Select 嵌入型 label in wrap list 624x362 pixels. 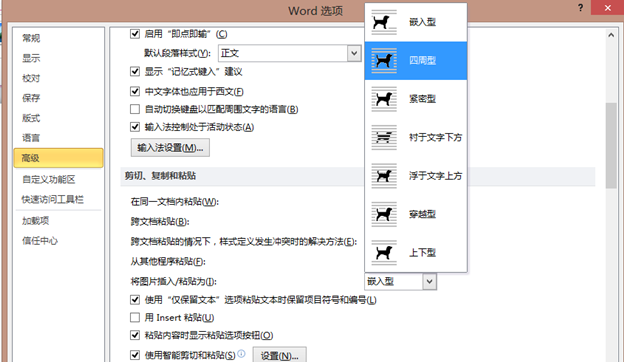pos(423,22)
